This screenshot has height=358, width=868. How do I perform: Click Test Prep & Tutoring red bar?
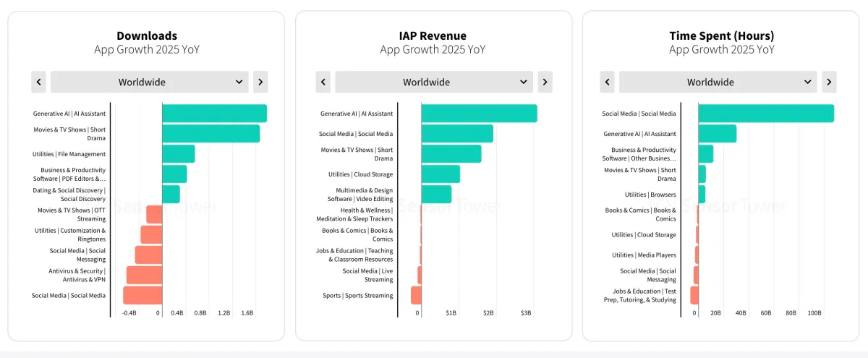click(x=694, y=295)
